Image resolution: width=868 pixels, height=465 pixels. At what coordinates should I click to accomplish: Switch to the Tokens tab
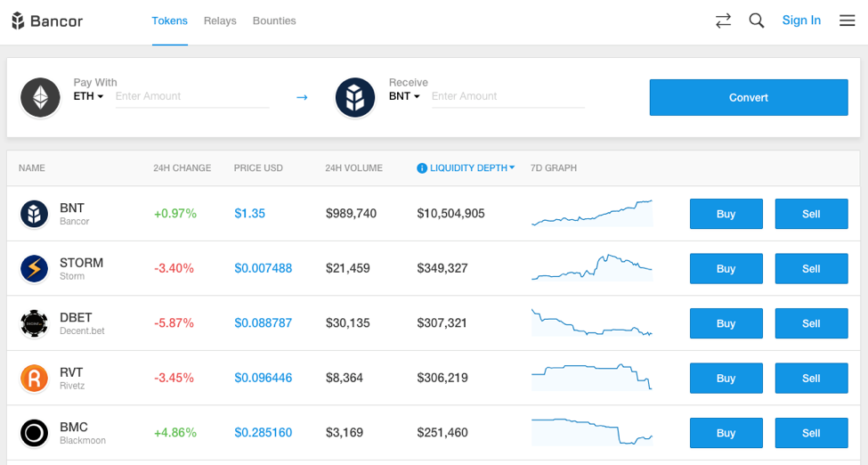tap(169, 21)
